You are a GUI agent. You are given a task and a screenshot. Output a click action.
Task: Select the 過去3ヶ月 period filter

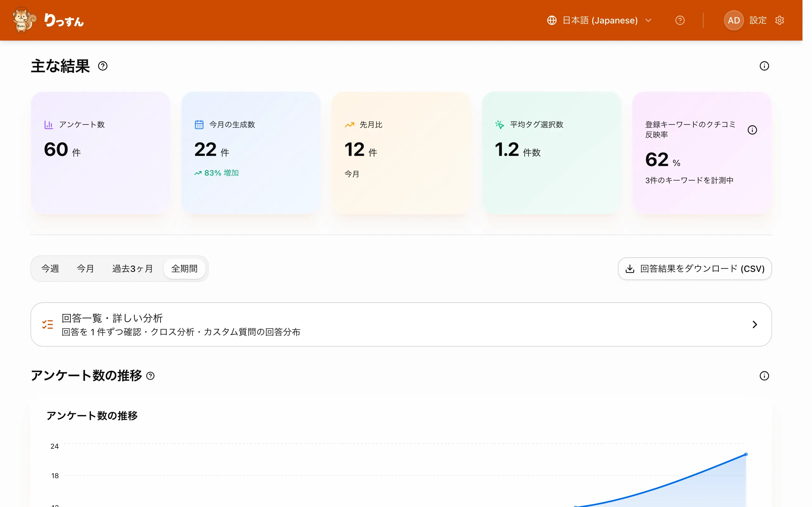point(133,269)
